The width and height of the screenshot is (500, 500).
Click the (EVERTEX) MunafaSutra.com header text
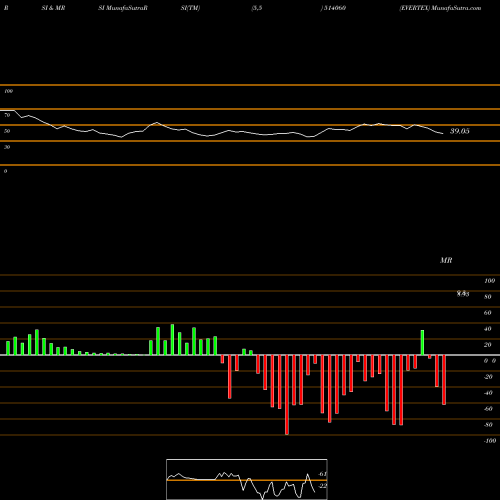click(440, 8)
